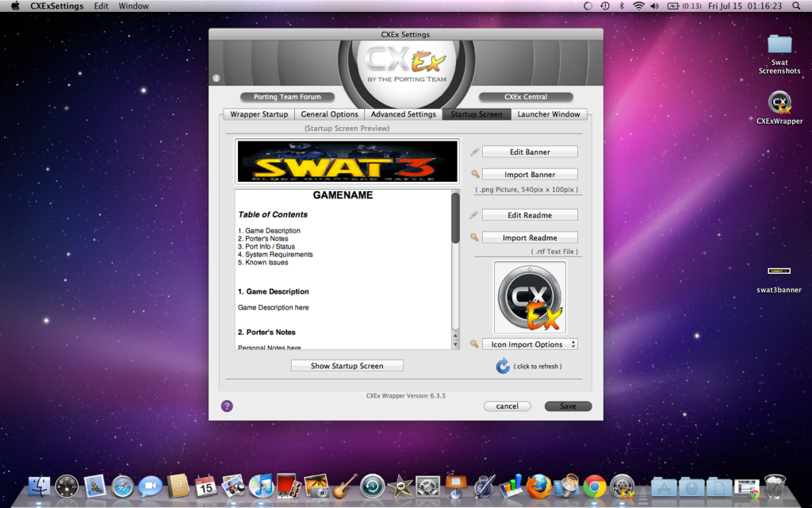The height and width of the screenshot is (508, 812).
Task: Select the swat3banner desktop file
Action: tap(779, 280)
